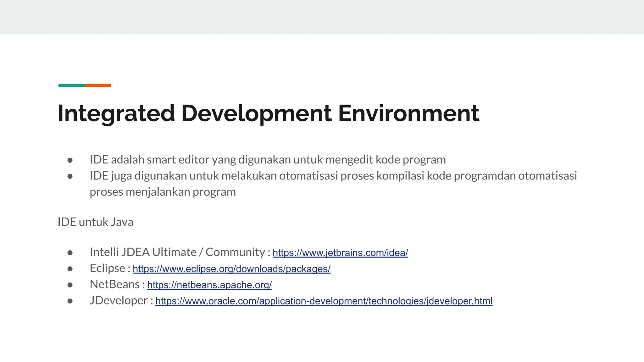
Task: Select the text 'Intelli JDEA Ultimate / Community'
Action: point(177,252)
